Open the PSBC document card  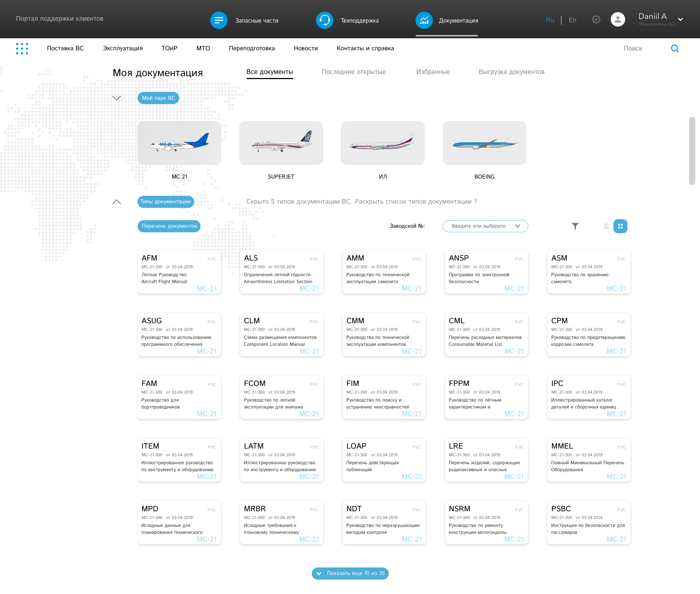point(589,523)
